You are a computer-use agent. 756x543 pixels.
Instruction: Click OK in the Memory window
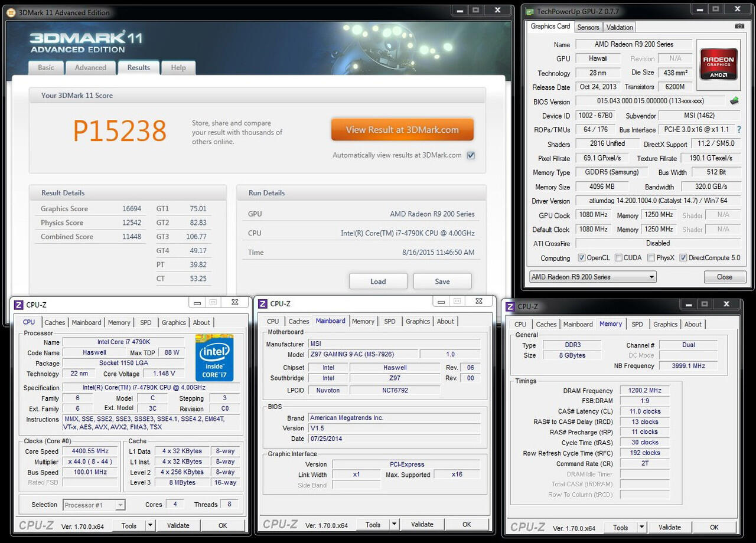click(714, 527)
